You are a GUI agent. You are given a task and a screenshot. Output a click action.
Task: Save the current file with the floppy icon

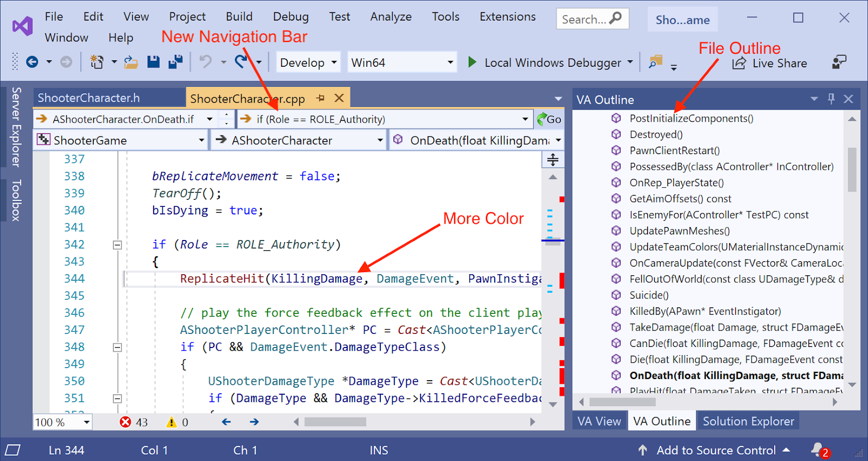pos(154,62)
